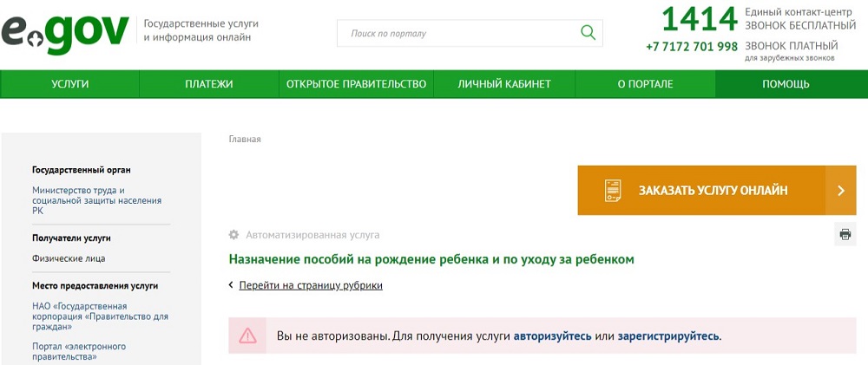This screenshot has height=365, width=868.
Task: Click the warning triangle icon
Action: click(248, 336)
